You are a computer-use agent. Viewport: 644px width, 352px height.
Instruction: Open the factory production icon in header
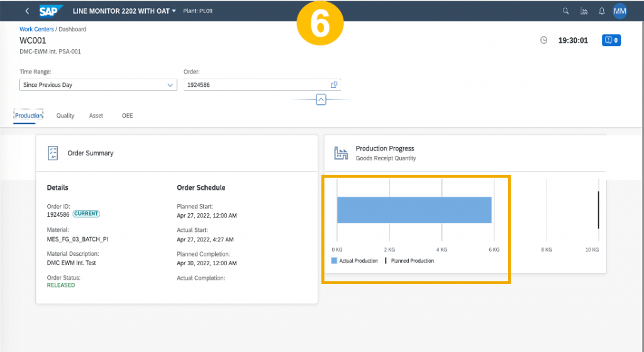(584, 11)
